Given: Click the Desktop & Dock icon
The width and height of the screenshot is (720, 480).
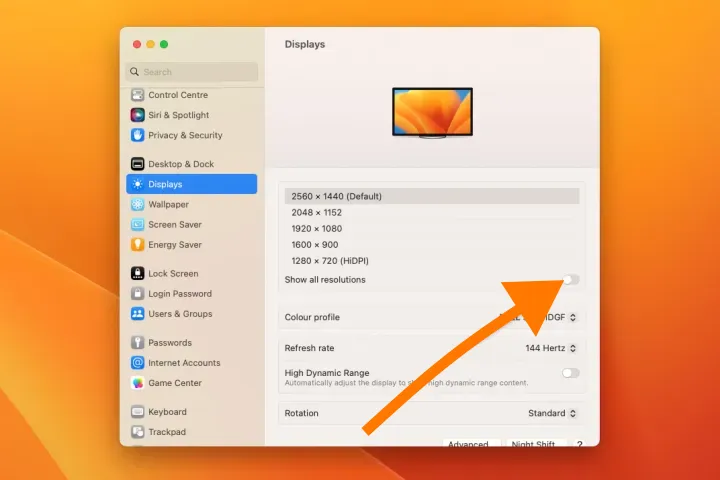Looking at the screenshot, I should tap(137, 164).
